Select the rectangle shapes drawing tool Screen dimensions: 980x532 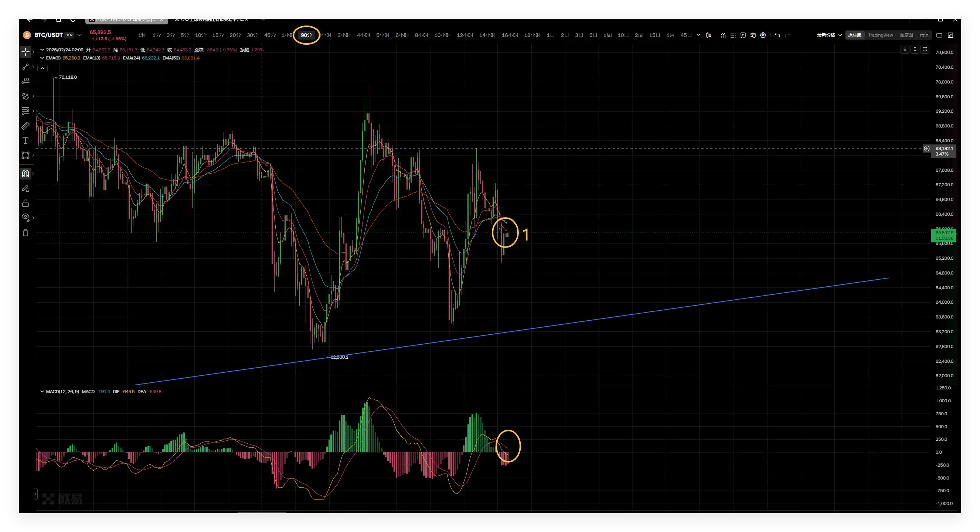coord(25,155)
